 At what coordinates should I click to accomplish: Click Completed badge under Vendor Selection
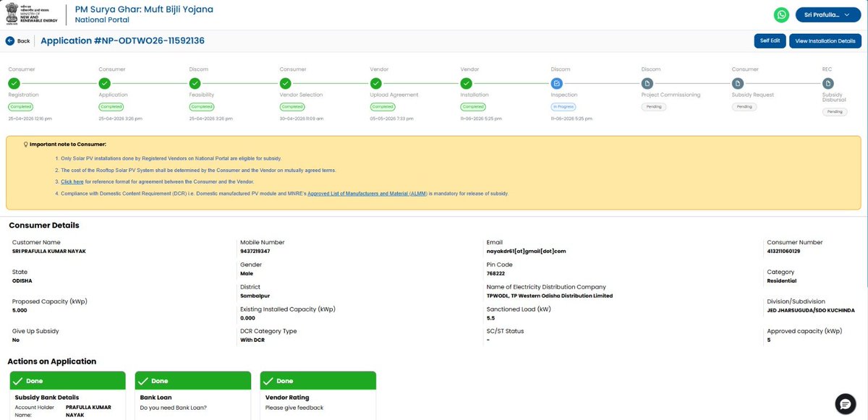tap(293, 106)
